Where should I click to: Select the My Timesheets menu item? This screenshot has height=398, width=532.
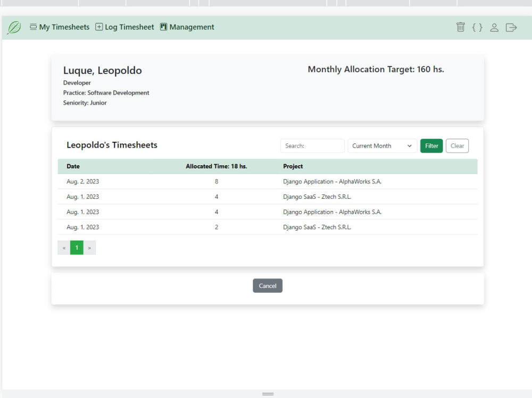click(x=64, y=27)
